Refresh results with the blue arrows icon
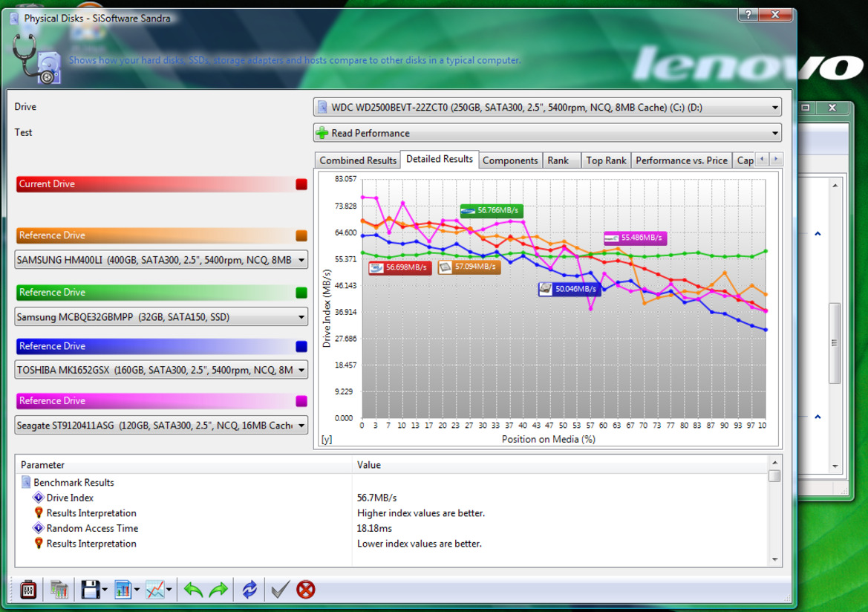This screenshot has height=612, width=868. 249,589
